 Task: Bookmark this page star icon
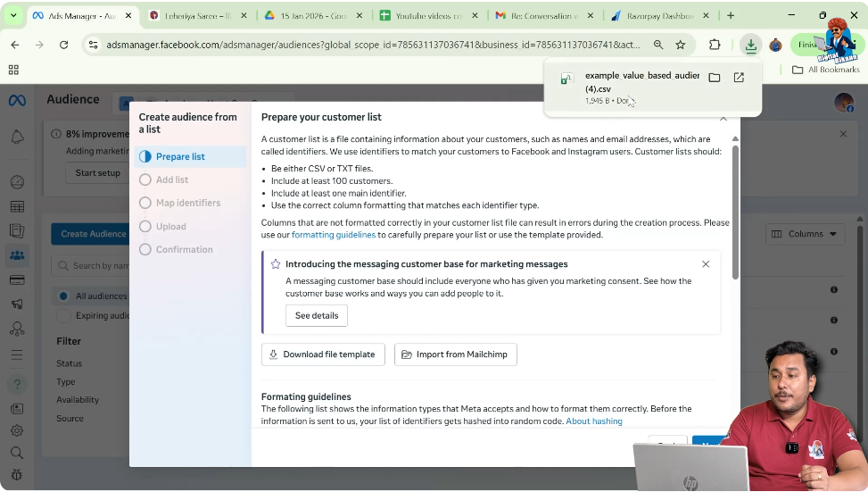tap(681, 45)
